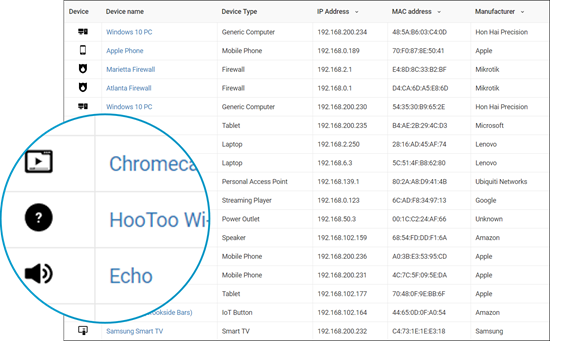The height and width of the screenshot is (361, 570).
Task: Open the magnified HooToo Wi-Fi device name
Action: tap(158, 220)
